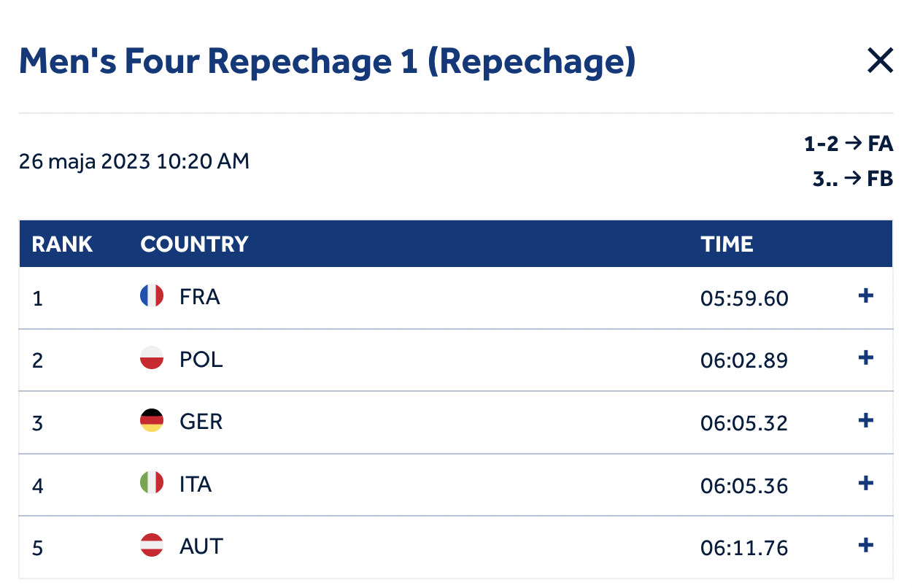Expand the FRA row plus icon
Screen dimensions: 912x588
tap(865, 296)
